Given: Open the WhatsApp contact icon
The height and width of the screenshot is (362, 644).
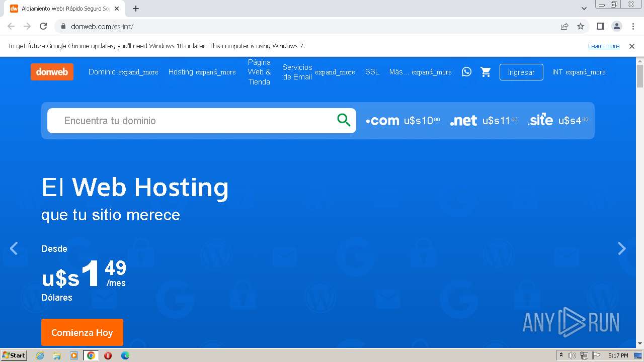Looking at the screenshot, I should click(x=466, y=72).
